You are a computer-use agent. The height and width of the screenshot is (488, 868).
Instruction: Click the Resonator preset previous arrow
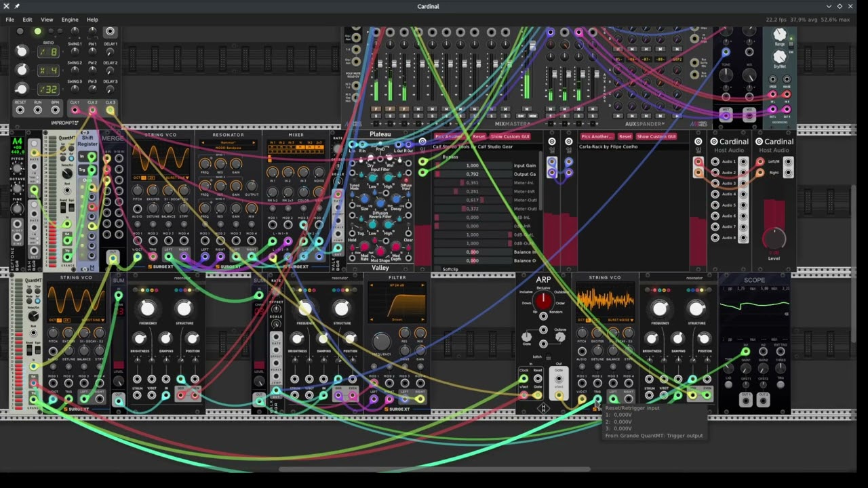202,143
